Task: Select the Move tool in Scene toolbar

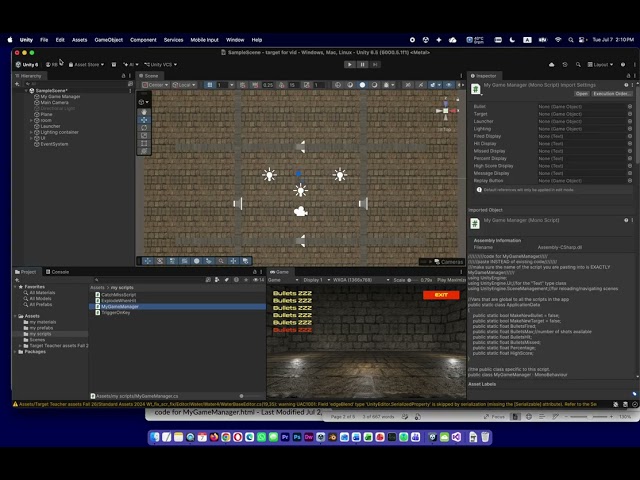Action: 144,120
